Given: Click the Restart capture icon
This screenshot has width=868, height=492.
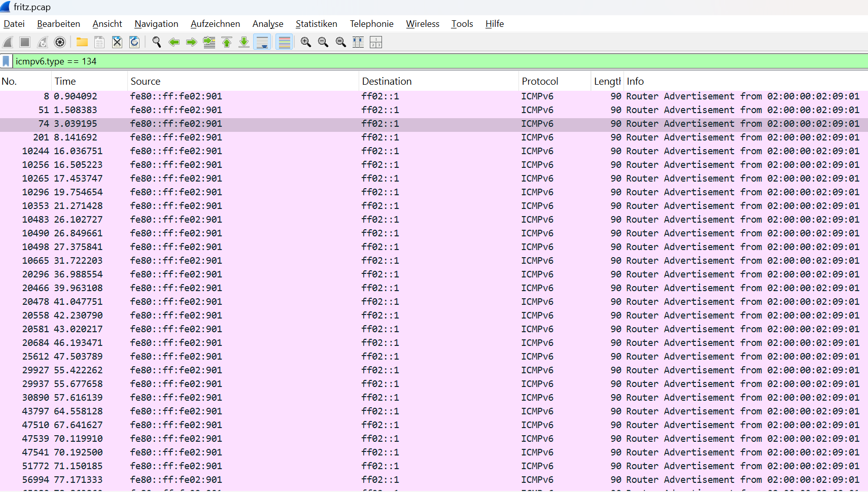Looking at the screenshot, I should coord(43,42).
